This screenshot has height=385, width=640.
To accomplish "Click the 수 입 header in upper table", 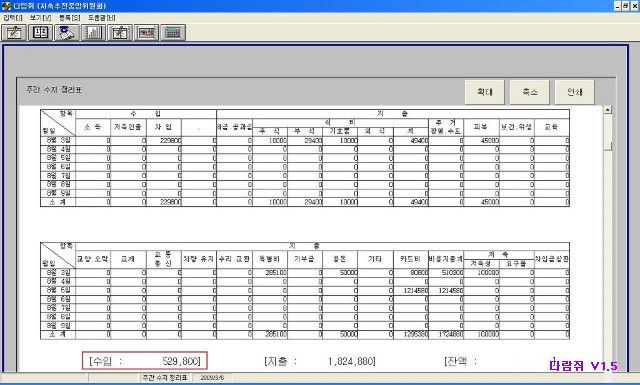I will (x=146, y=114).
